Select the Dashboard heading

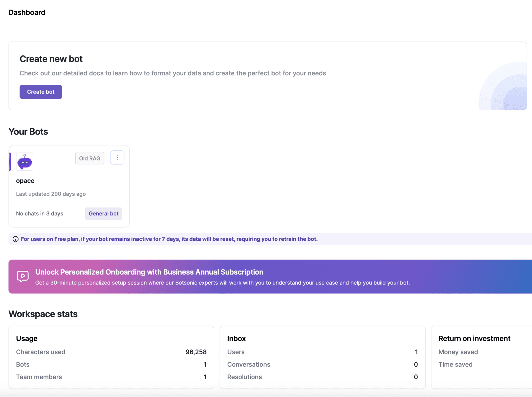click(x=27, y=12)
